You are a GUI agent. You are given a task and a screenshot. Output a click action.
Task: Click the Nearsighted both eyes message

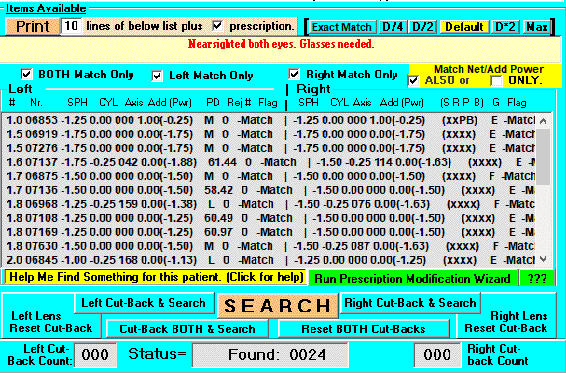[281, 44]
